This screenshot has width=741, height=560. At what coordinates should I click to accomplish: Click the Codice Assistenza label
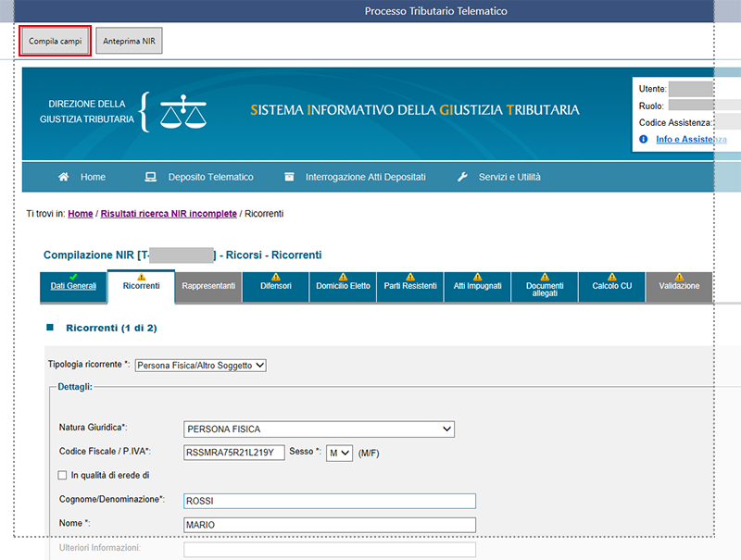pos(676,123)
